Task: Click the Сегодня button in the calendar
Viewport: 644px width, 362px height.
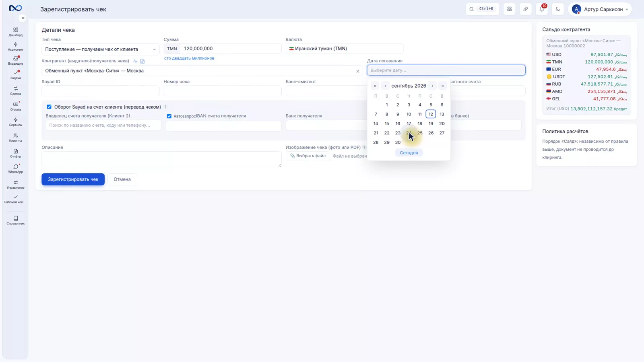Action: (409, 153)
